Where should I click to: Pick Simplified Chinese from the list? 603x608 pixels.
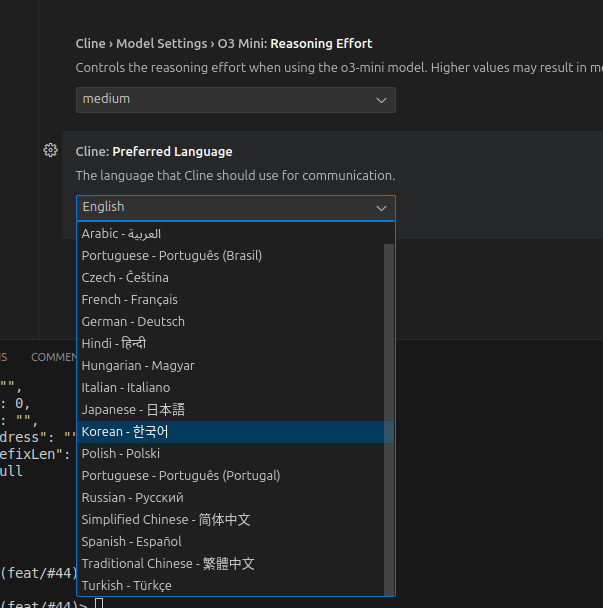click(166, 520)
